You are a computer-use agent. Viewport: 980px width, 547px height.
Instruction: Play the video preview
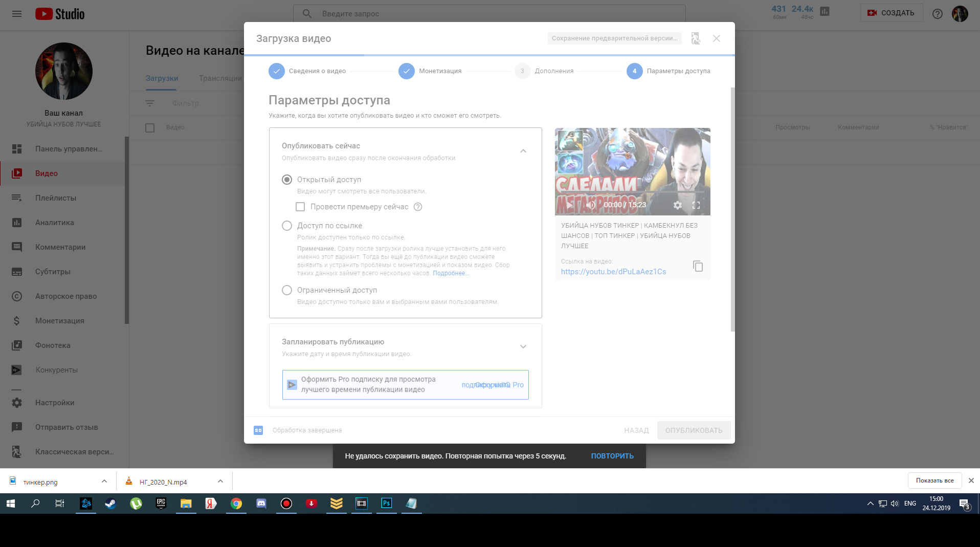[569, 205]
